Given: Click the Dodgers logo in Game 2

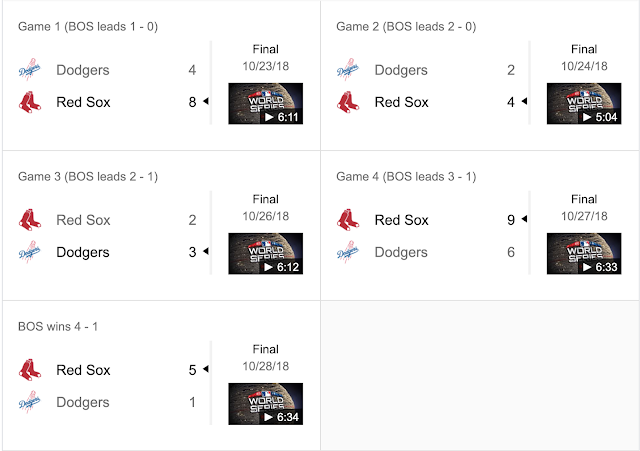Looking at the screenshot, I should click(x=348, y=71).
